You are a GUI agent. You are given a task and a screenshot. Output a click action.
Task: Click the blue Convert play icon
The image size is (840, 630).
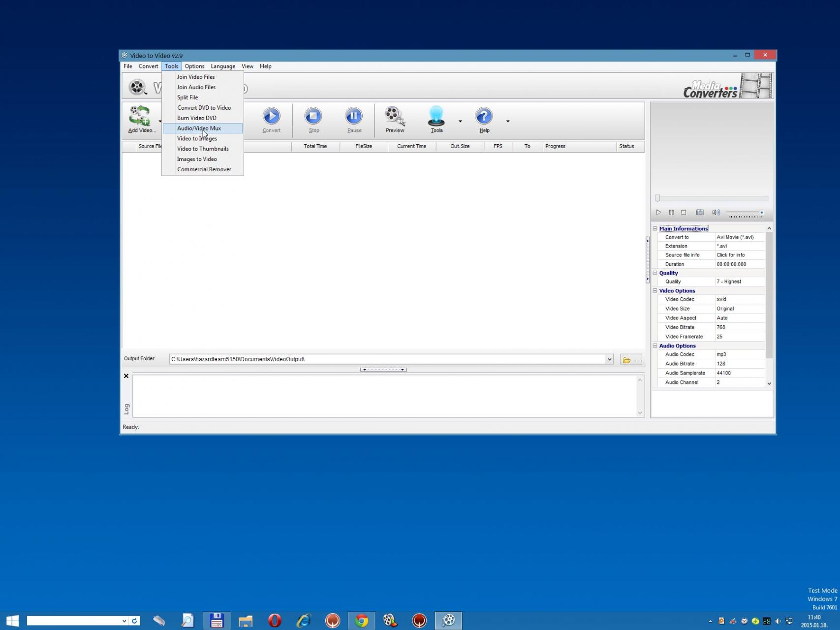click(271, 117)
